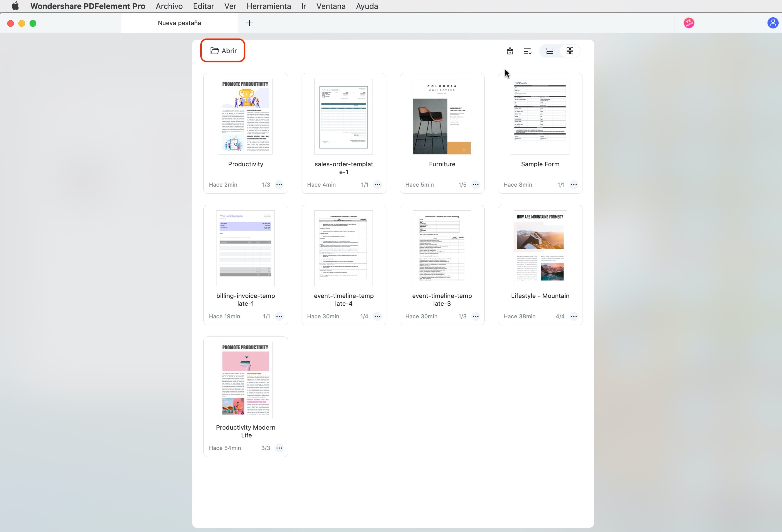This screenshot has height=532, width=782.
Task: Select the list view layout icon
Action: (549, 50)
